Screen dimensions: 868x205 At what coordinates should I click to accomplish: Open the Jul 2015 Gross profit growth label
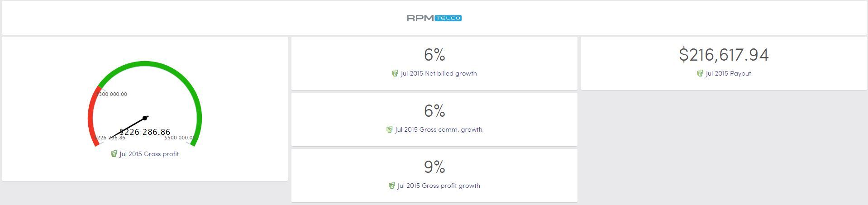point(439,186)
